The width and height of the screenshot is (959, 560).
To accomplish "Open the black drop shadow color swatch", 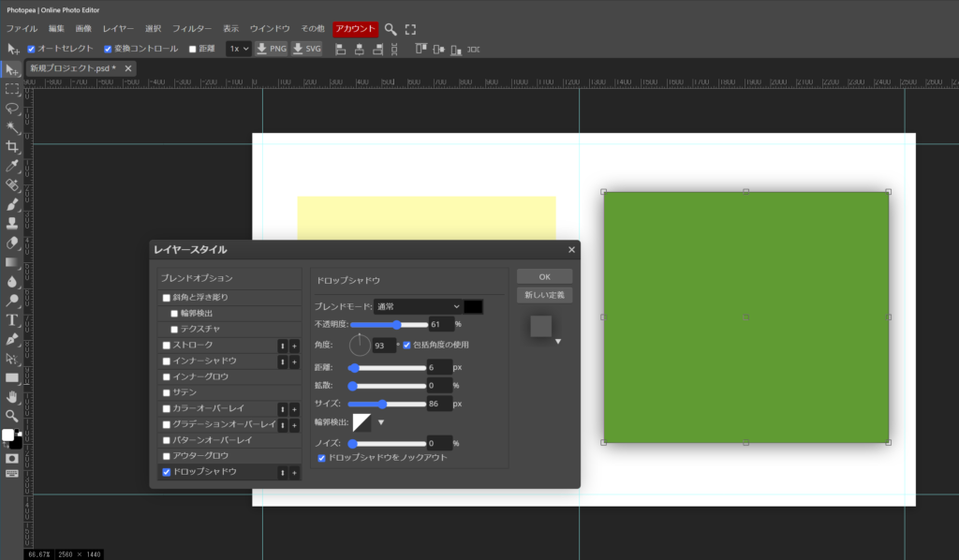I will pos(474,306).
